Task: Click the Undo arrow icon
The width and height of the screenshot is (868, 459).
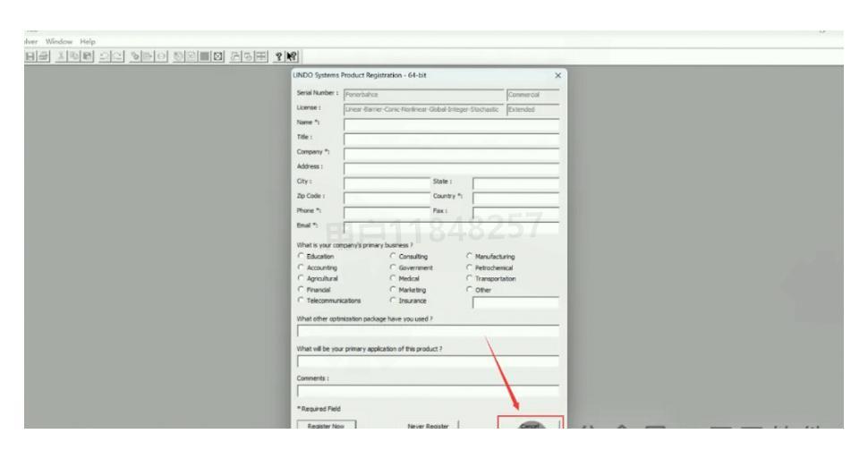Action: pos(104,56)
